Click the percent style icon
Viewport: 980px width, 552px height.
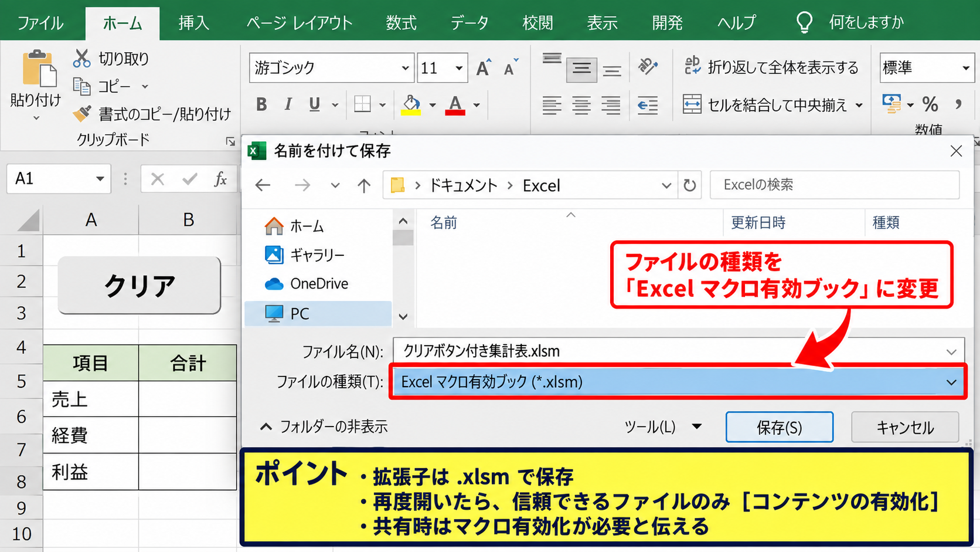click(x=930, y=104)
